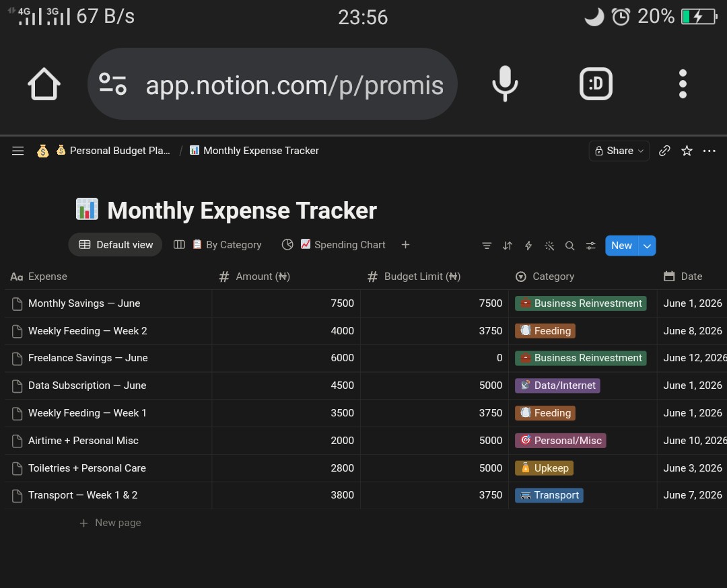Screen dimensions: 727x588
Task: Go to Personal Budget Planner breadcrumb
Action: pos(112,151)
